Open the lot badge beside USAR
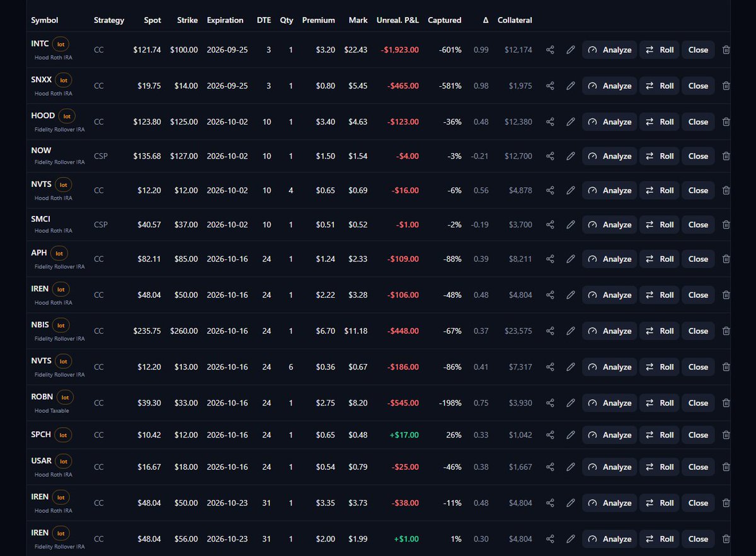 coord(64,461)
